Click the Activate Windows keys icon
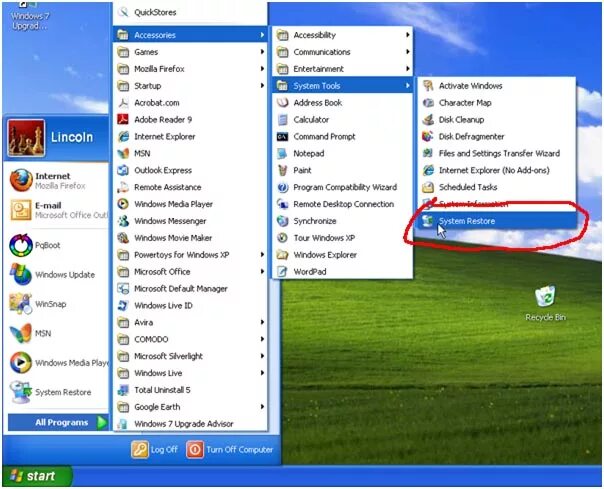The image size is (604, 489). click(x=428, y=86)
